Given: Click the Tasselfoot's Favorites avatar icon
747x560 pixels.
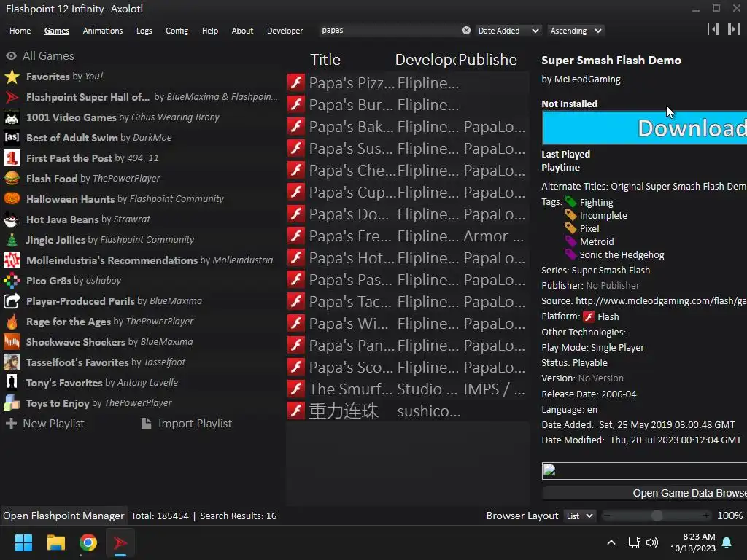Looking at the screenshot, I should click(x=12, y=362).
